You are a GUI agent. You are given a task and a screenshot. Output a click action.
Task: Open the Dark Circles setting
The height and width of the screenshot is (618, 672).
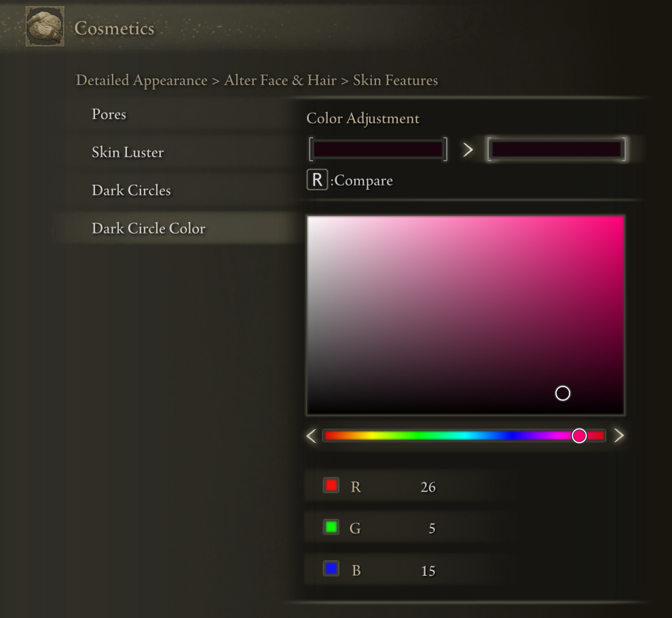tap(131, 190)
